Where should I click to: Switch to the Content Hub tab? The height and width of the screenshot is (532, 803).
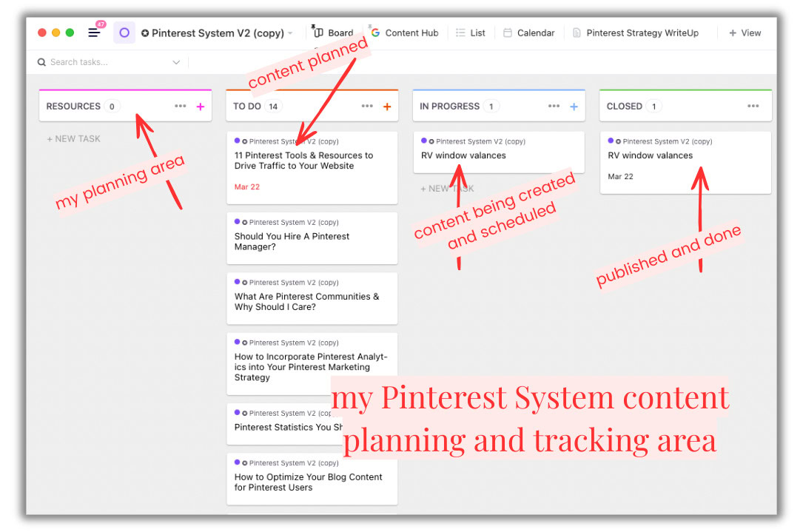tap(405, 33)
